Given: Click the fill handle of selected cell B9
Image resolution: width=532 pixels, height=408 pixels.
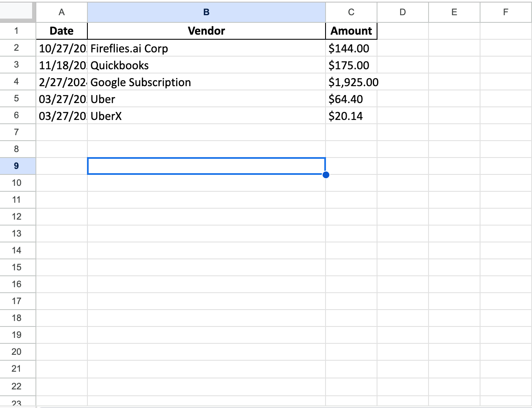Looking at the screenshot, I should [326, 175].
